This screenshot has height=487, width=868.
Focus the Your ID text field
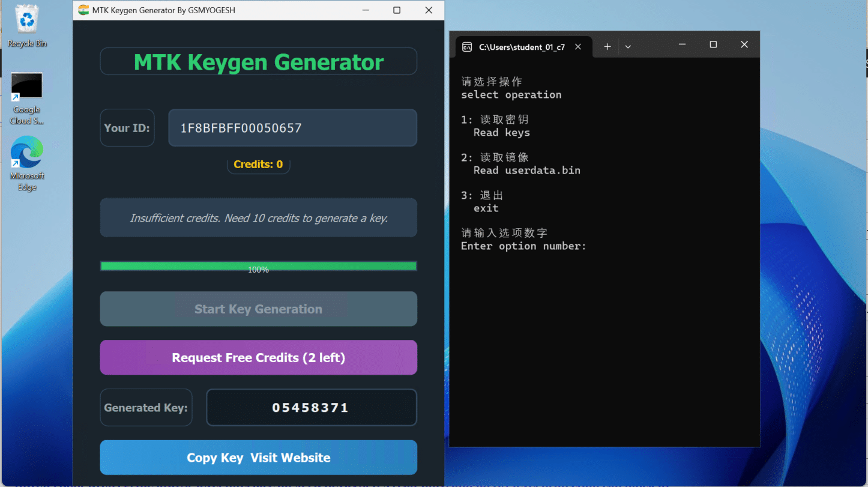tap(292, 128)
